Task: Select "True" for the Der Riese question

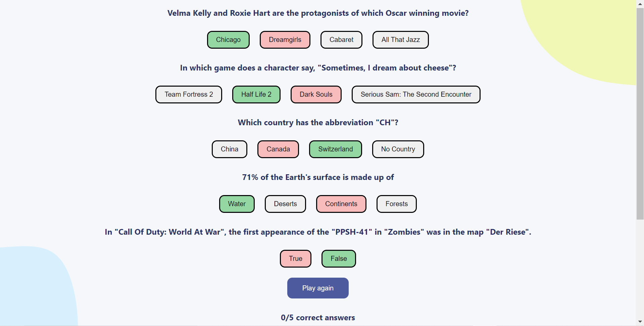Action: (295, 259)
